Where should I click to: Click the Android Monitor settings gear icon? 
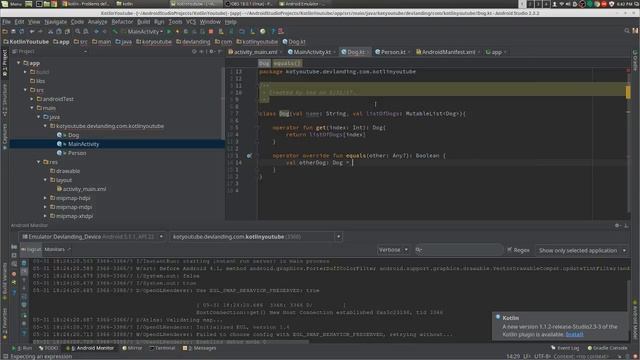pos(617,225)
